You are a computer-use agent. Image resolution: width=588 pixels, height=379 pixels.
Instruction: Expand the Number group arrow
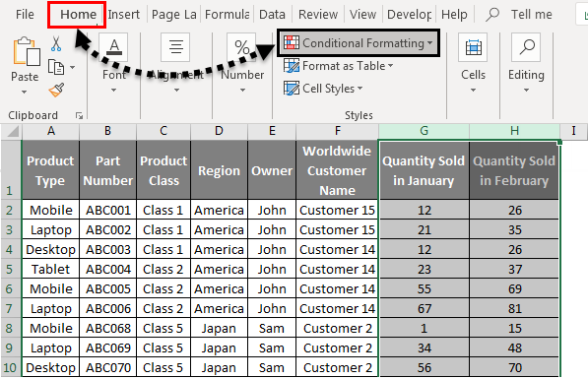[x=242, y=91]
